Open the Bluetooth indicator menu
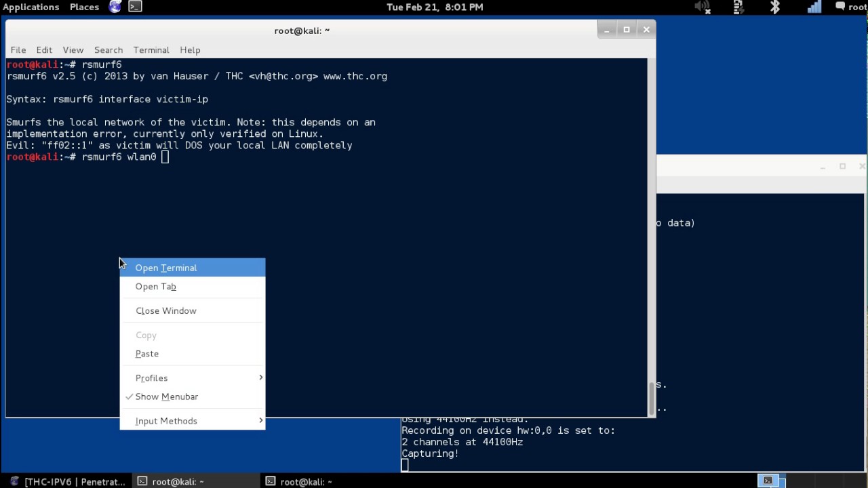Image resolution: width=868 pixels, height=488 pixels. [x=774, y=7]
